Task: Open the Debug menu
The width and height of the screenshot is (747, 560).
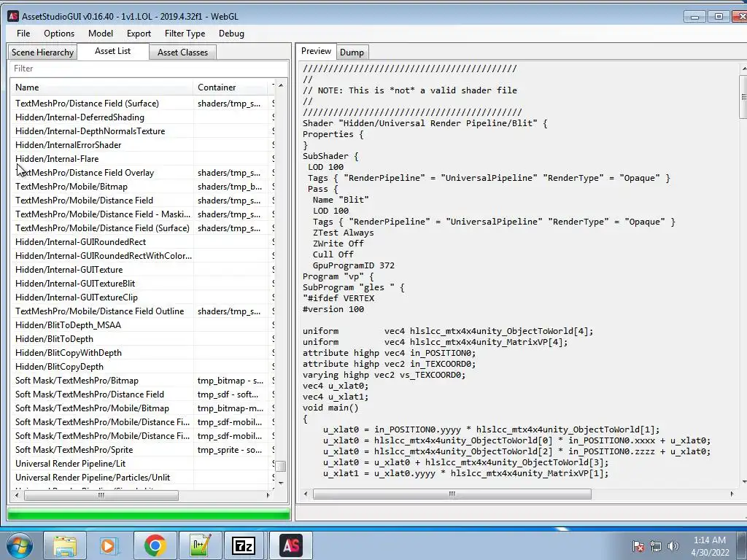Action: pyautogui.click(x=231, y=34)
